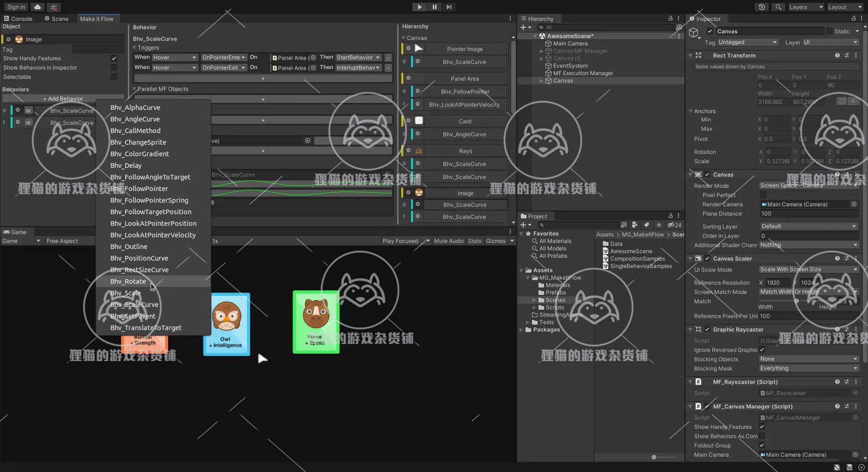Toggle the Show Handy Features checkbox
The width and height of the screenshot is (868, 472).
coord(114,58)
